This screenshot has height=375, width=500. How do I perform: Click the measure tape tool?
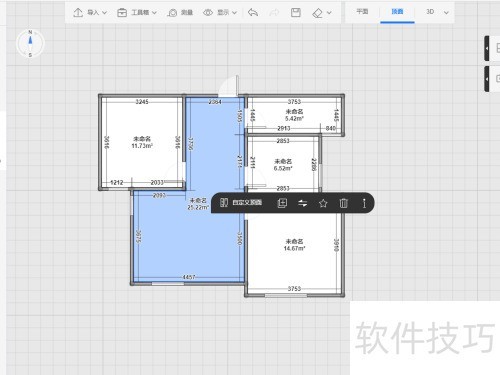coord(180,13)
